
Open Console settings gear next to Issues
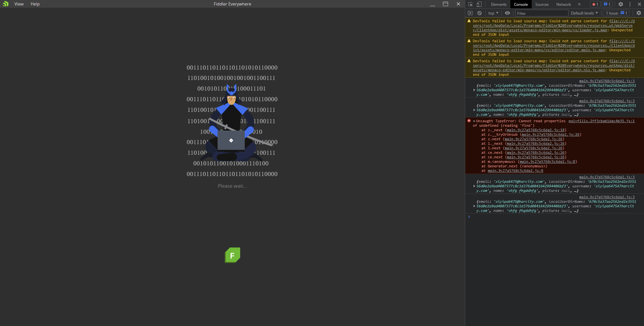(x=639, y=13)
